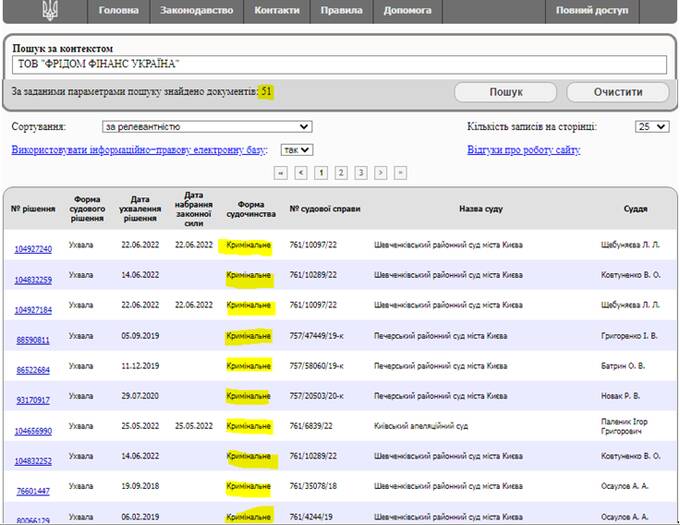
Task: Open the 'Використовувати інформаційно-правову електронну базу' link
Action: [x=139, y=150]
